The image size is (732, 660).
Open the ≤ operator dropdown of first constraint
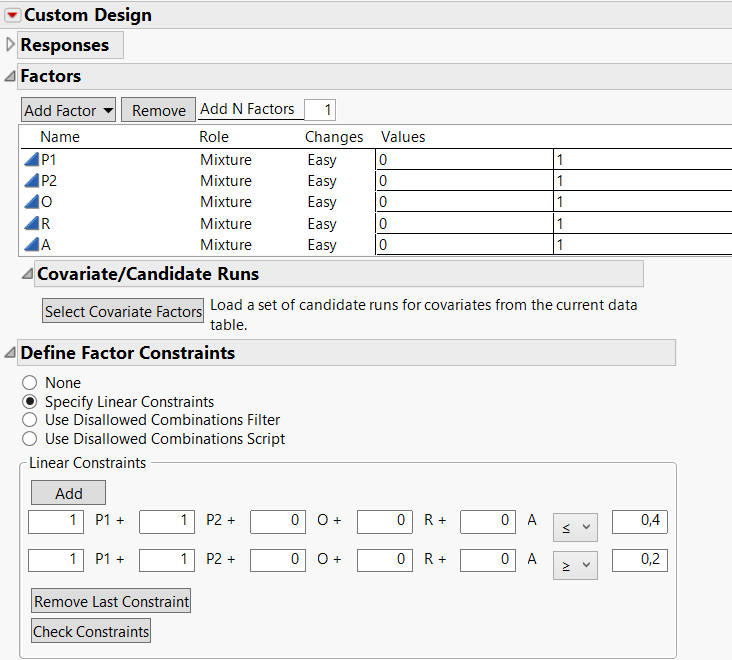(x=574, y=527)
